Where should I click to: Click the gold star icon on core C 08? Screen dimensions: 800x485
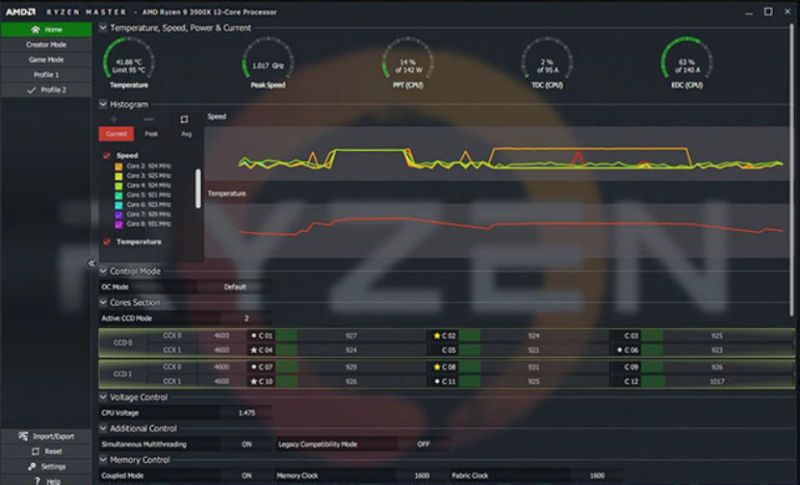(x=437, y=367)
